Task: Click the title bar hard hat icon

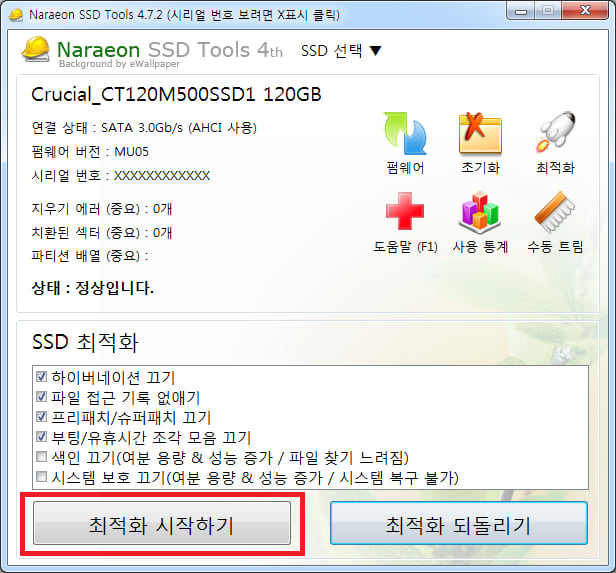Action: click(x=16, y=15)
